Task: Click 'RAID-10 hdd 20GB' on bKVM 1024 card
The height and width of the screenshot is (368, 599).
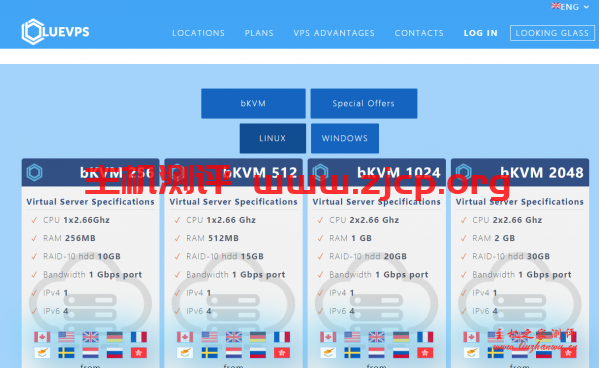Action: coord(368,256)
